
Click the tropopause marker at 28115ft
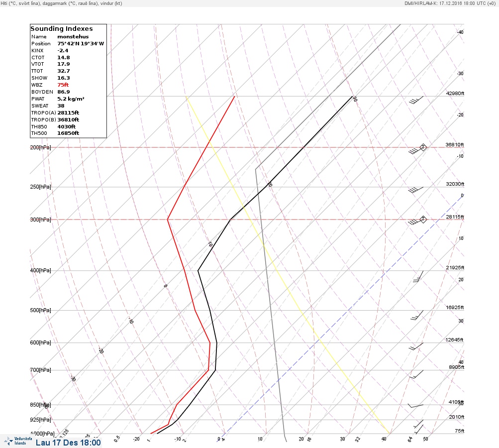pos(423,220)
